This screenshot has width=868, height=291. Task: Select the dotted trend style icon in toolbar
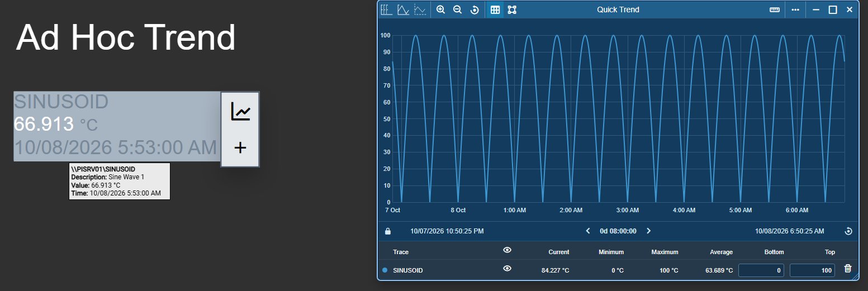(x=420, y=9)
